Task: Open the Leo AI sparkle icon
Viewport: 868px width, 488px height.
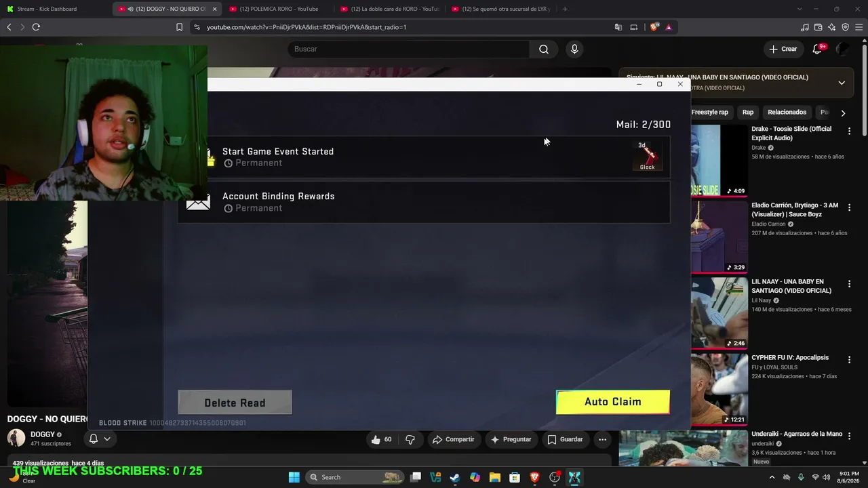Action: click(x=832, y=27)
